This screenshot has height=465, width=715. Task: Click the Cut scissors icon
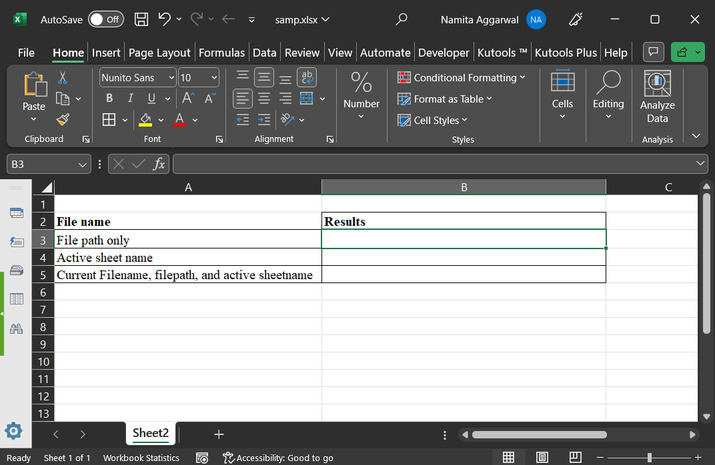[63, 77]
